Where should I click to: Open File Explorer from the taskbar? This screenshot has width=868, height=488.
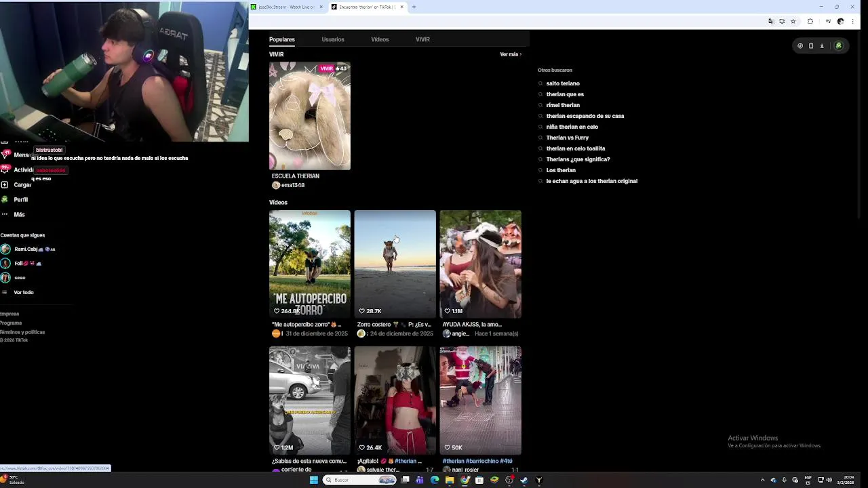pos(449,480)
